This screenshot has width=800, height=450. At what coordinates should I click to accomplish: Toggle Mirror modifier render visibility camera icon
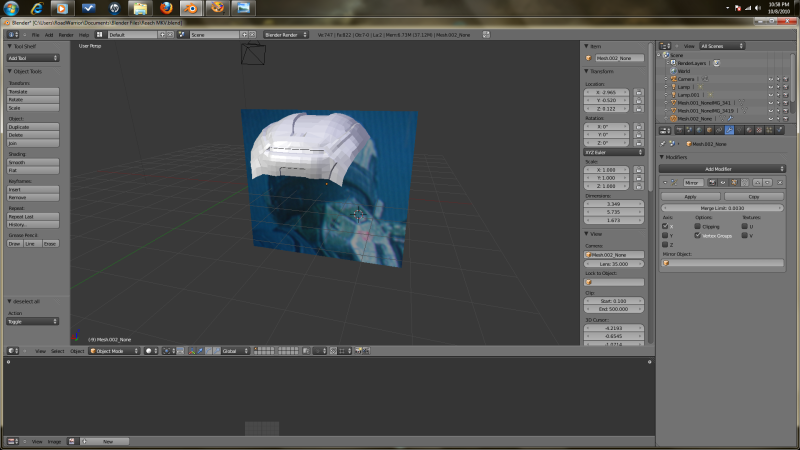coord(712,183)
